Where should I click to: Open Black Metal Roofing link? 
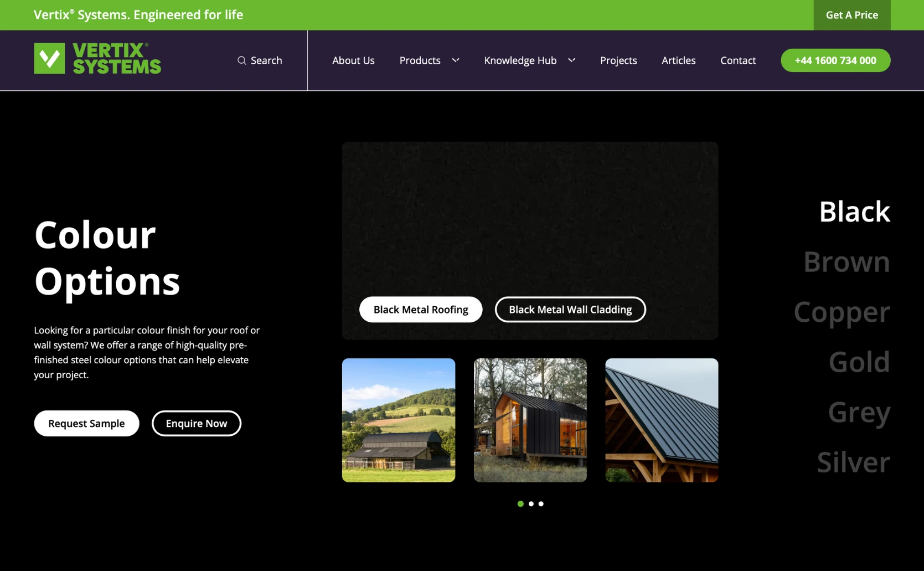[421, 310]
